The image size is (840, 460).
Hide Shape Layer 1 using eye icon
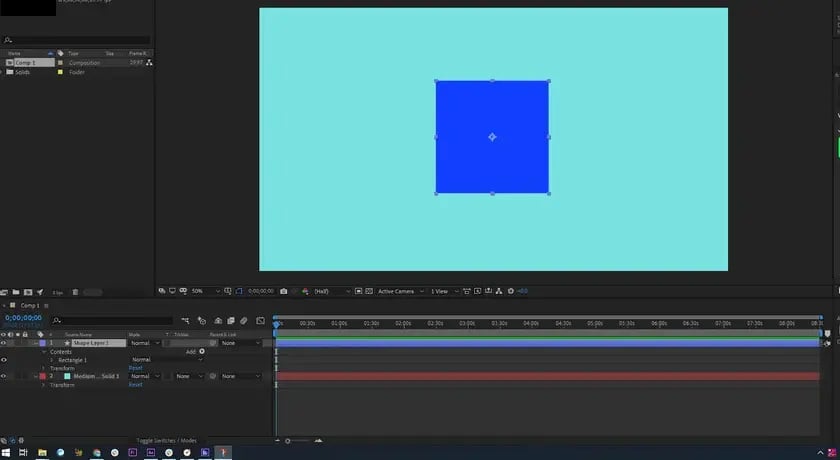point(4,343)
